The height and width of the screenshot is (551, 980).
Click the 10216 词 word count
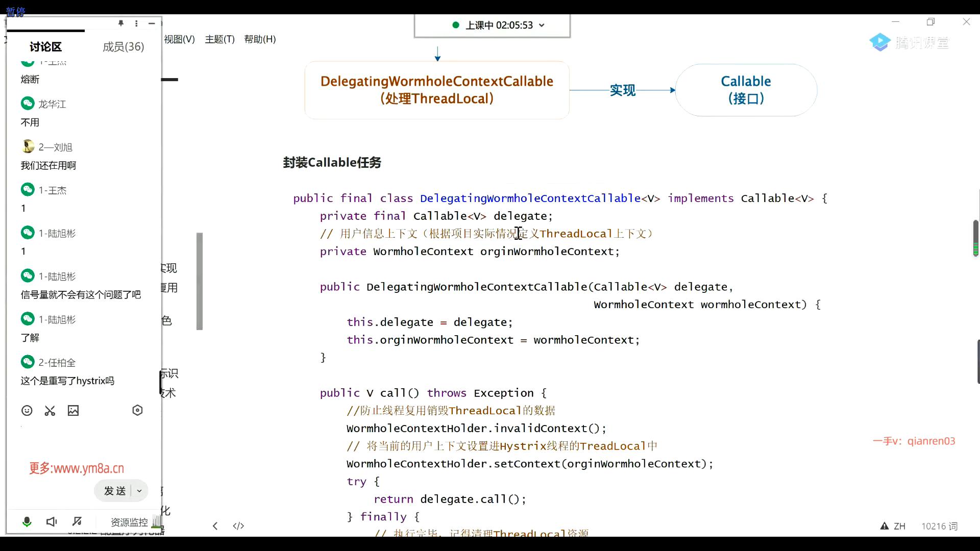[x=939, y=526]
